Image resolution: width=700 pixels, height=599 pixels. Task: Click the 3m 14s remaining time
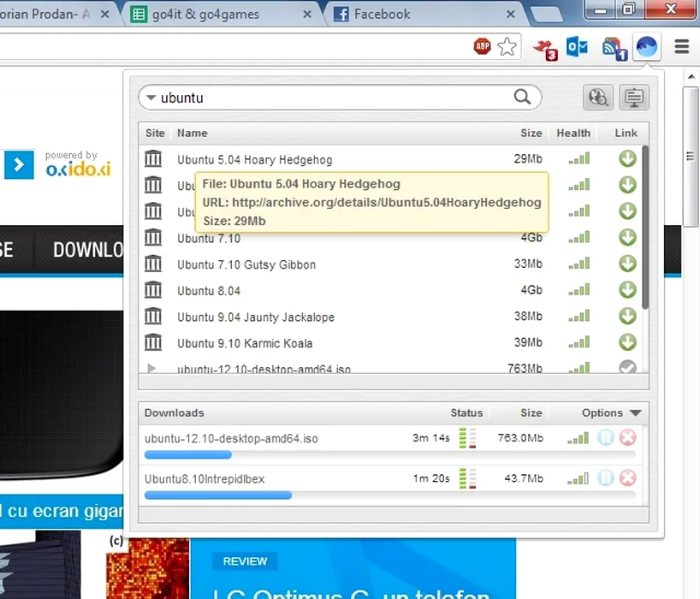[x=430, y=438]
